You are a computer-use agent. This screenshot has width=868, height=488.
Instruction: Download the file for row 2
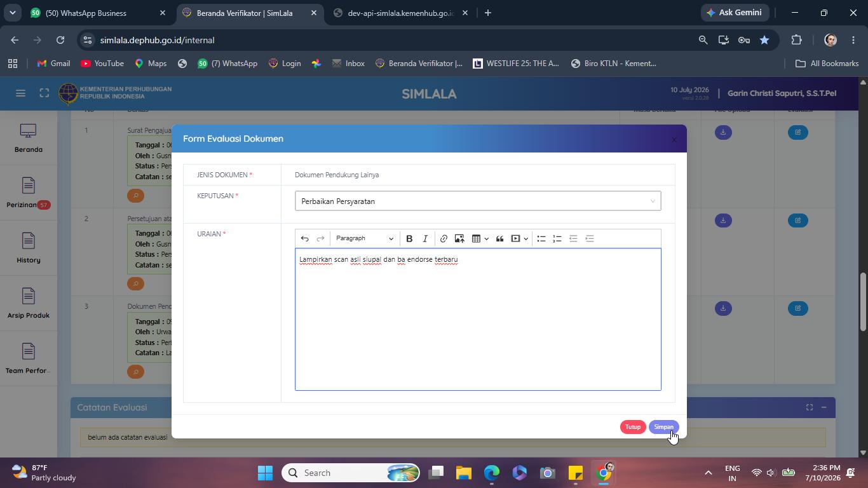coord(723,220)
